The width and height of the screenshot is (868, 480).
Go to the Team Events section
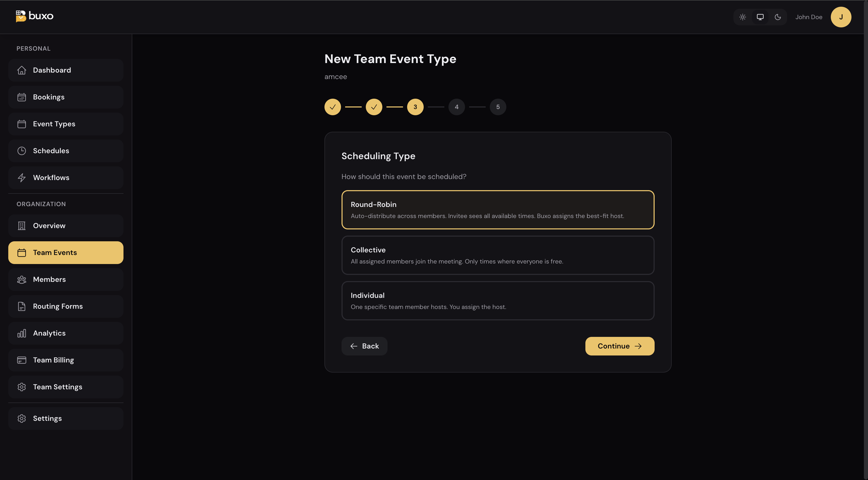click(66, 252)
